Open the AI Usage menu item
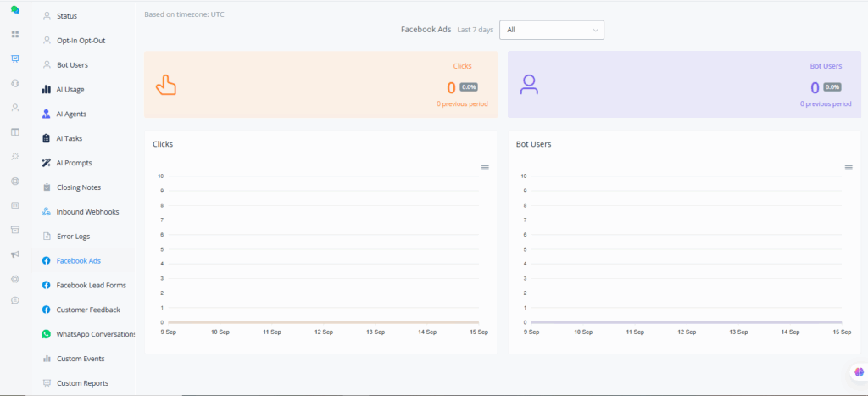Image resolution: width=868 pixels, height=396 pixels. (70, 89)
